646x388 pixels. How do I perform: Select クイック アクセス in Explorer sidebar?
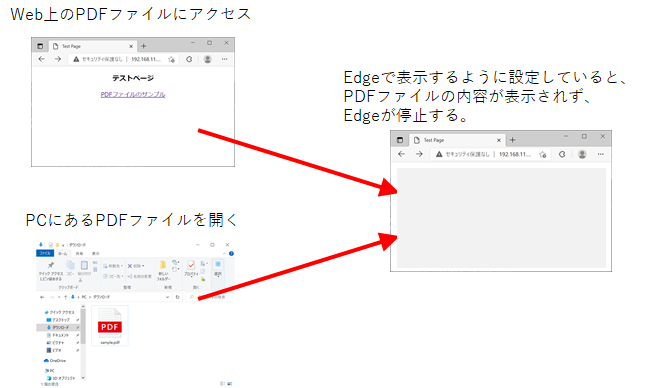[x=60, y=312]
